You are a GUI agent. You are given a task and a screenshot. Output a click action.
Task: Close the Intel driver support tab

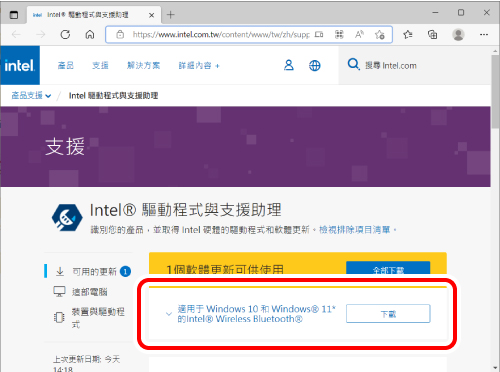pyautogui.click(x=151, y=15)
